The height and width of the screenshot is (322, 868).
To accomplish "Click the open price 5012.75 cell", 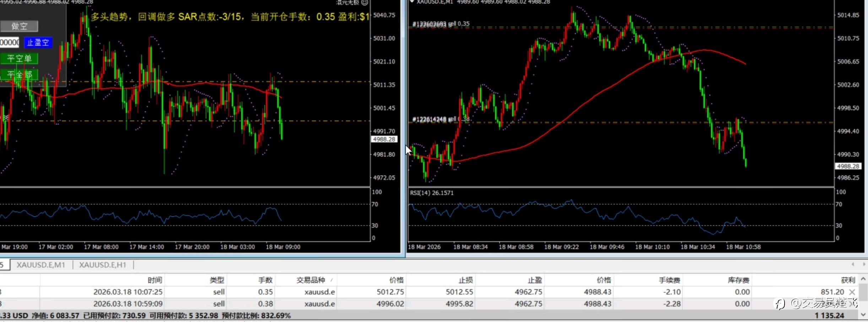I will point(390,292).
